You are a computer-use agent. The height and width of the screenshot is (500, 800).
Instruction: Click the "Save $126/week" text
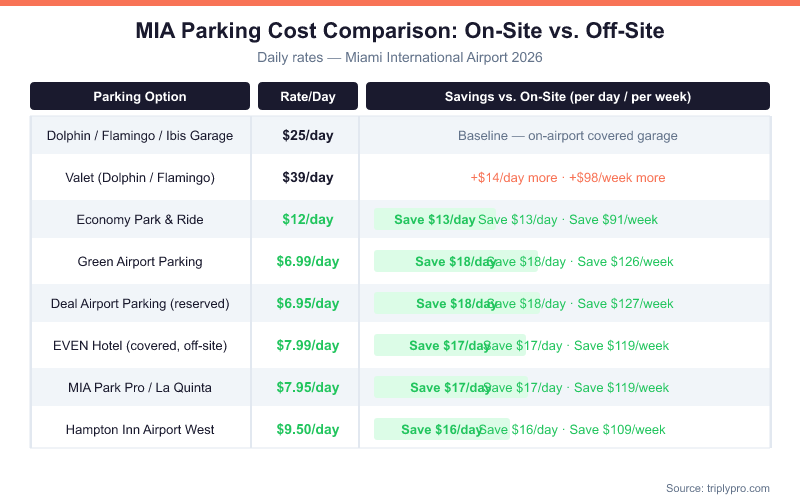626,262
